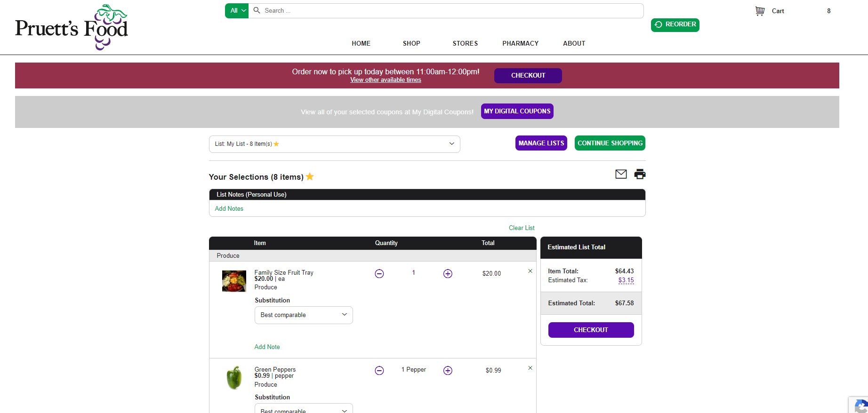Viewport: 868px width, 413px height.
Task: Open the shopping cart icon
Action: (760, 11)
